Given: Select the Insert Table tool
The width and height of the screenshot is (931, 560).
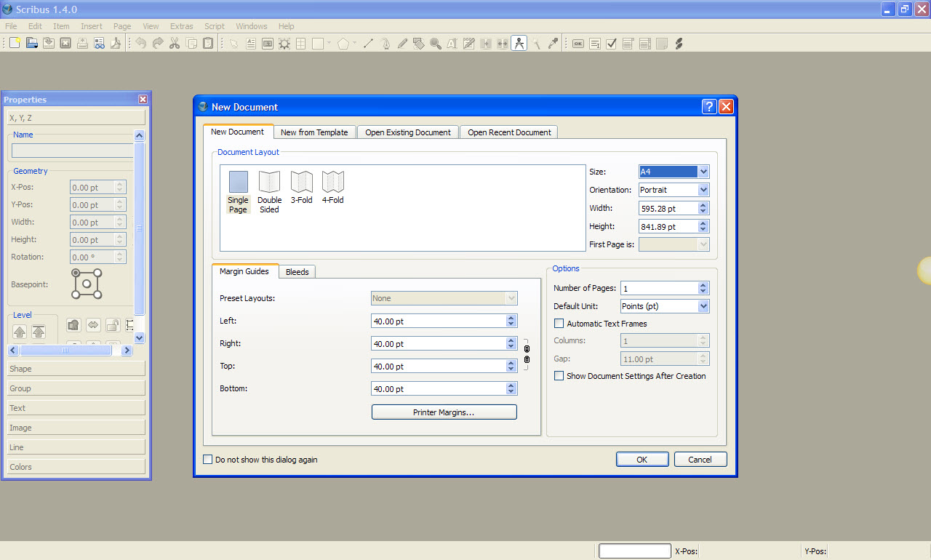Looking at the screenshot, I should point(300,43).
